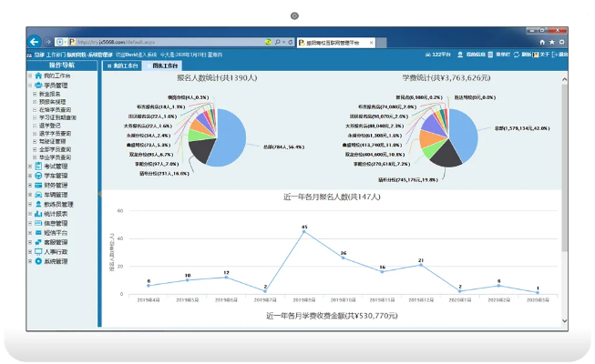Viewport: 595px width, 364px height.
Task: Open 退学学员查询 in the navigation tree
Action: coord(55,134)
